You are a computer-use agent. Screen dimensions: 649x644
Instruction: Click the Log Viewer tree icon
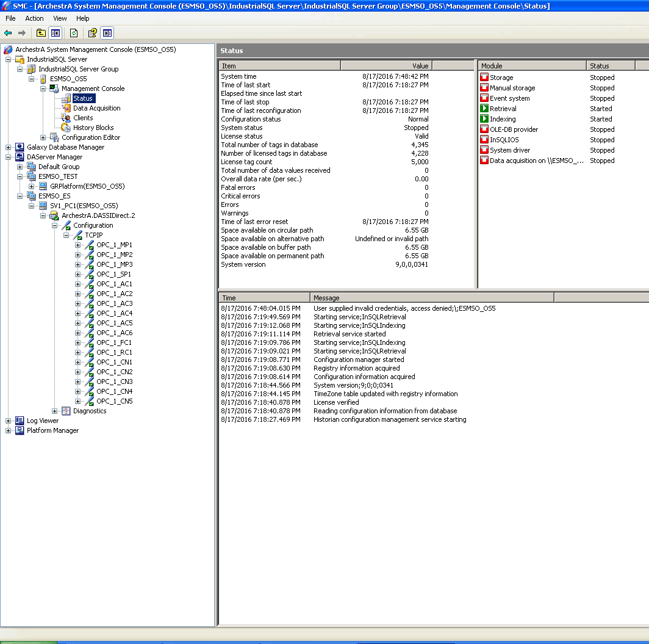coord(20,421)
